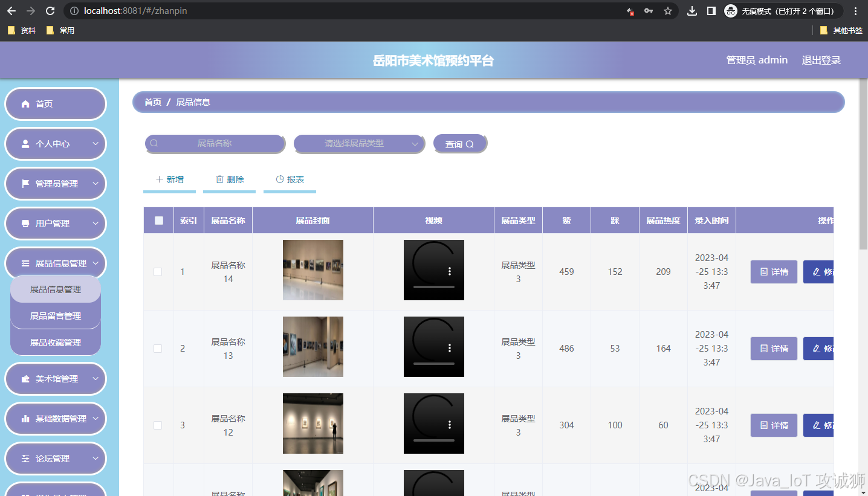Open 详情 for row 展品名称13
Viewport: 868px width, 496px height.
point(774,349)
